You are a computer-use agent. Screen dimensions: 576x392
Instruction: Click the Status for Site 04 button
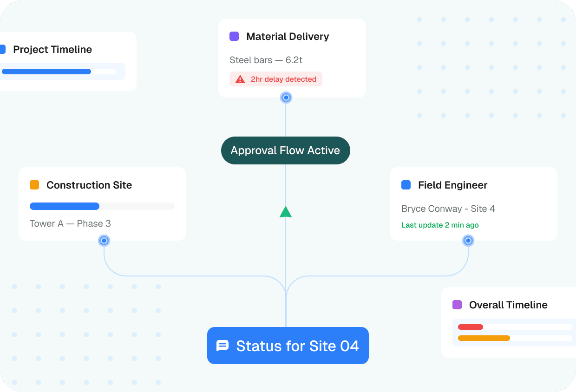tap(288, 346)
